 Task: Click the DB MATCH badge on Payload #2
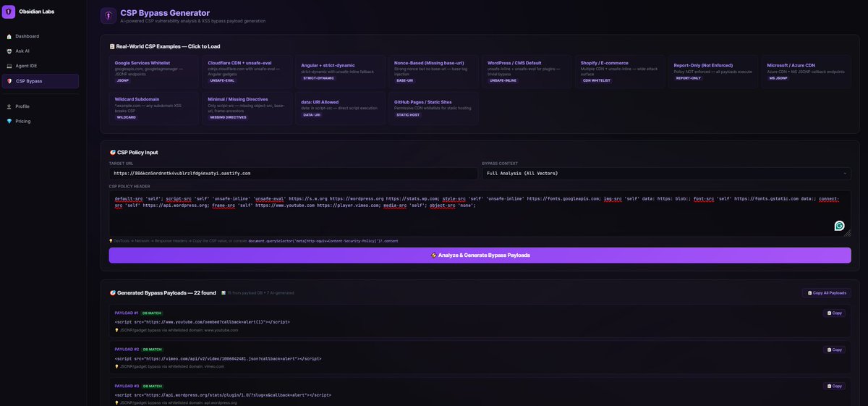(x=152, y=350)
